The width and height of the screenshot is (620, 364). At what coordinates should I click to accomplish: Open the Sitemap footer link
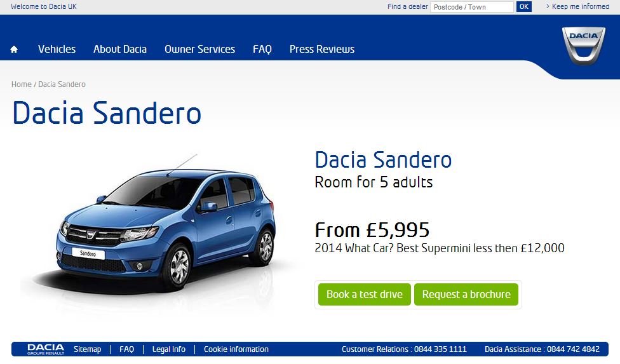coord(88,349)
